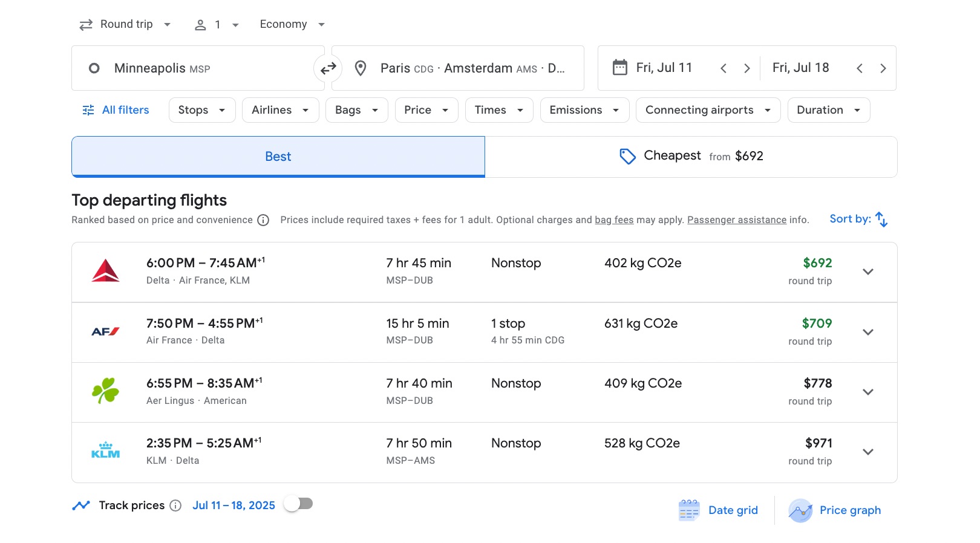The height and width of the screenshot is (543, 980).
Task: Click the $709 round trip price
Action: 817,324
